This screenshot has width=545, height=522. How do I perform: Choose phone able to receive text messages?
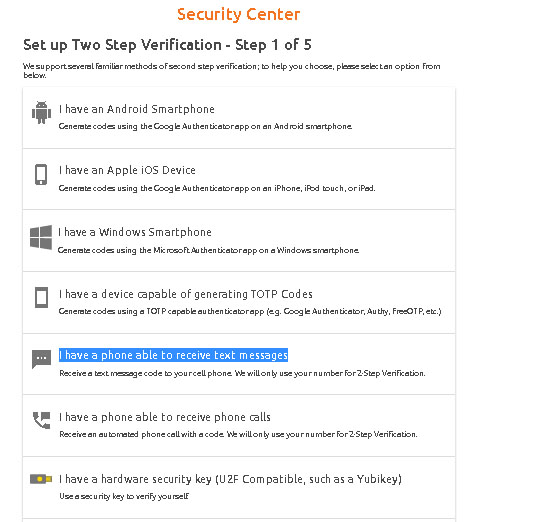point(239,364)
